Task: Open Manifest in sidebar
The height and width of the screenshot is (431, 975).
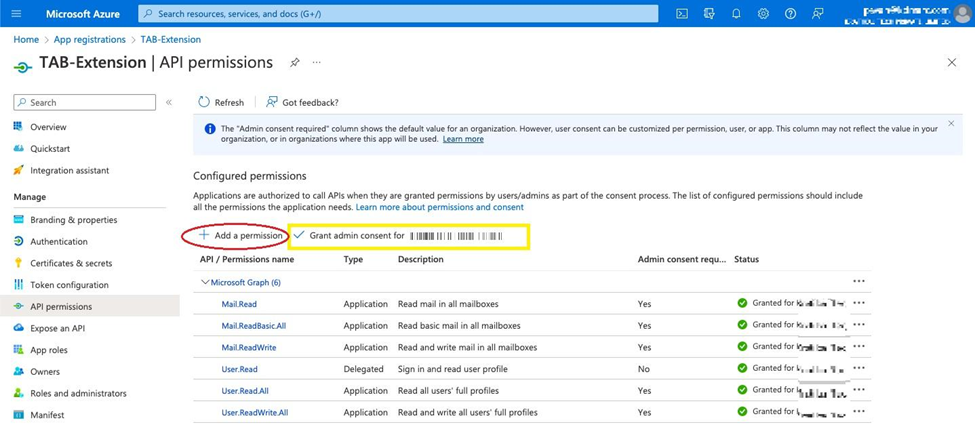Action: point(47,415)
